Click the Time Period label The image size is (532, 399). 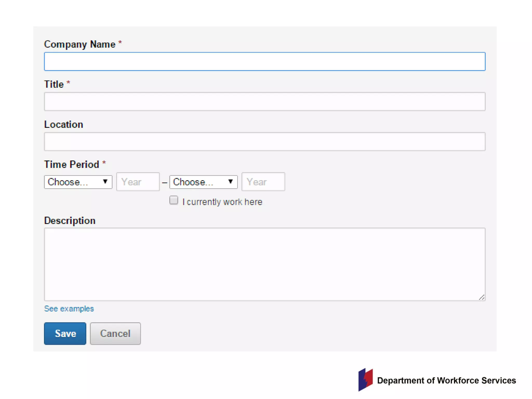point(72,164)
